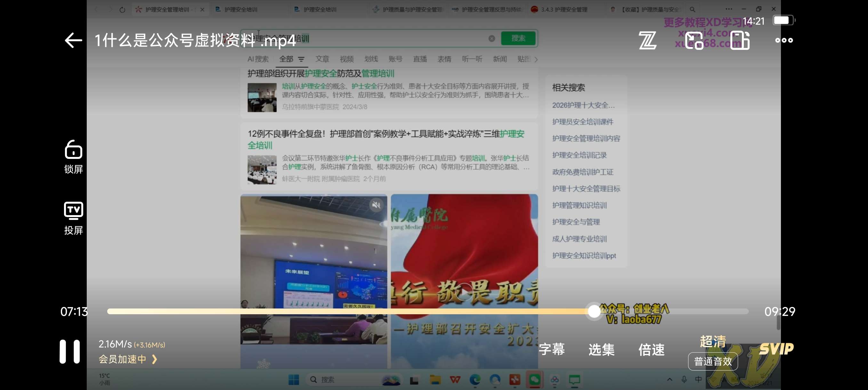Switch to the 听一听 tab
Image resolution: width=868 pixels, height=390 pixels.
coord(472,59)
